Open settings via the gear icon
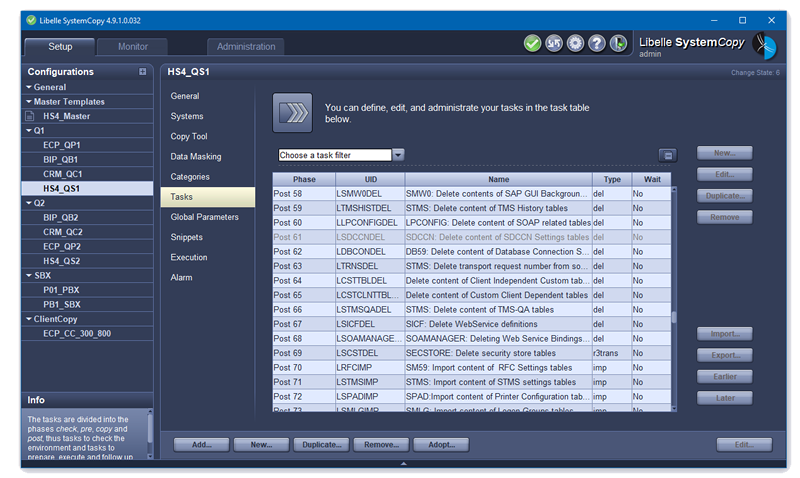Screen dimensions: 800x478 (575, 43)
